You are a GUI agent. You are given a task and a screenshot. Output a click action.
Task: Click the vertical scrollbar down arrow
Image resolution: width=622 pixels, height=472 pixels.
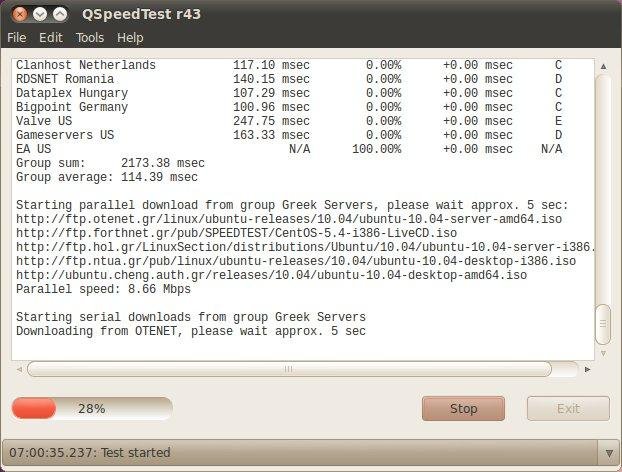(x=603, y=353)
